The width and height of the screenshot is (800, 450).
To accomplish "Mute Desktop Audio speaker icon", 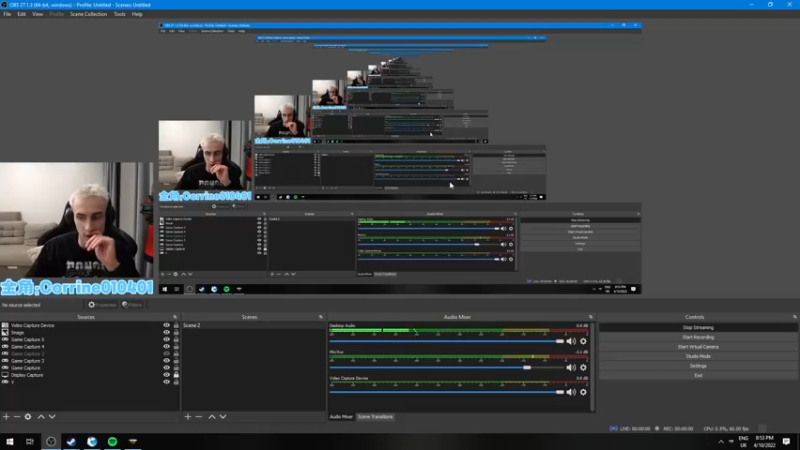I will click(x=571, y=341).
